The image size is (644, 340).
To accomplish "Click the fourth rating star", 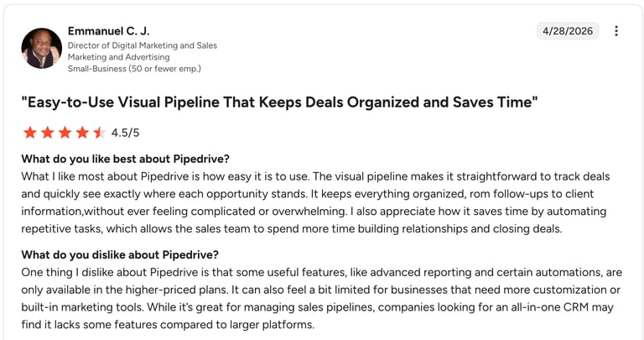I will [x=82, y=133].
